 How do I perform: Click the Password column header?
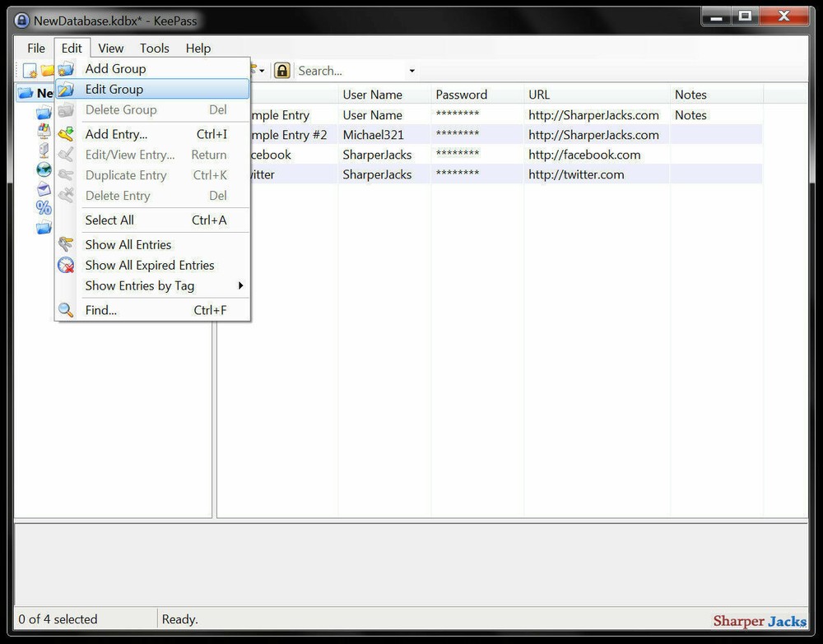461,94
